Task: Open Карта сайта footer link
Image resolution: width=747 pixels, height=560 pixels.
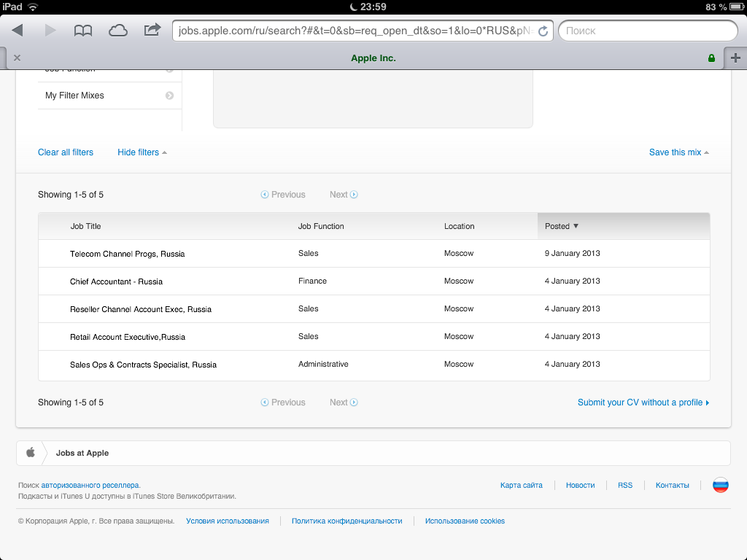Action: (521, 485)
